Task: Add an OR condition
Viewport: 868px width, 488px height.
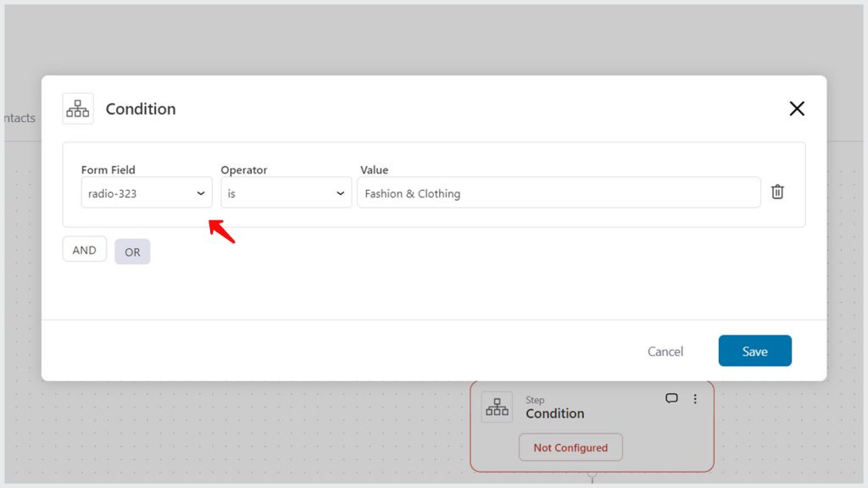Action: [132, 252]
